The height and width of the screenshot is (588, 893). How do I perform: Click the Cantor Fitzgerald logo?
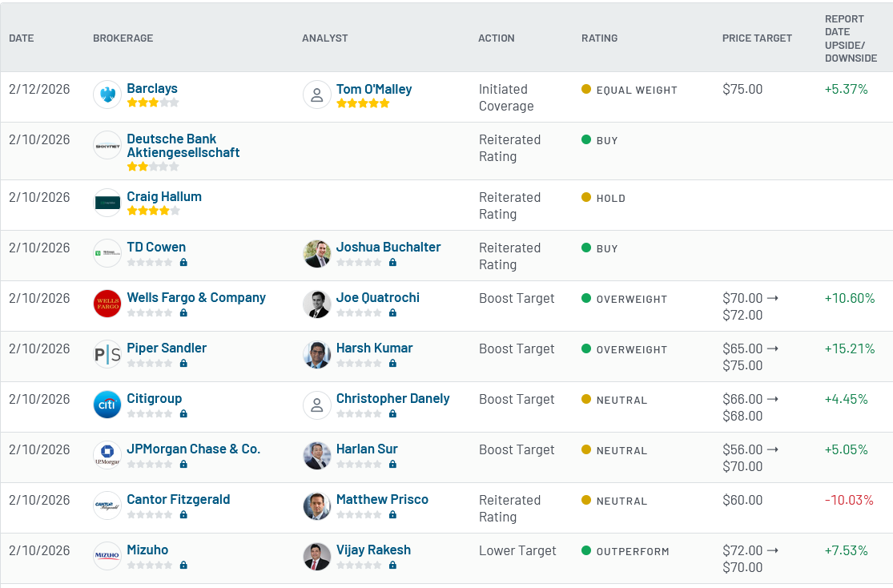pos(107,505)
